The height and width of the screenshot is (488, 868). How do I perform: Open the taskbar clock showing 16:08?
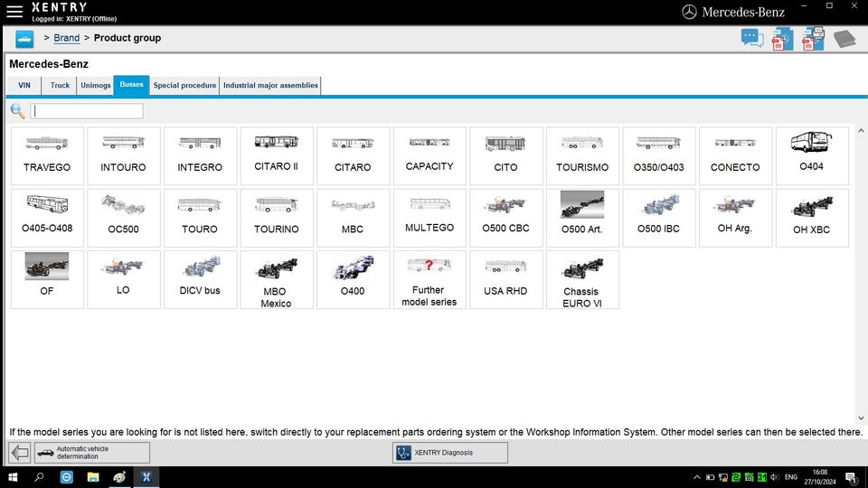pos(820,477)
